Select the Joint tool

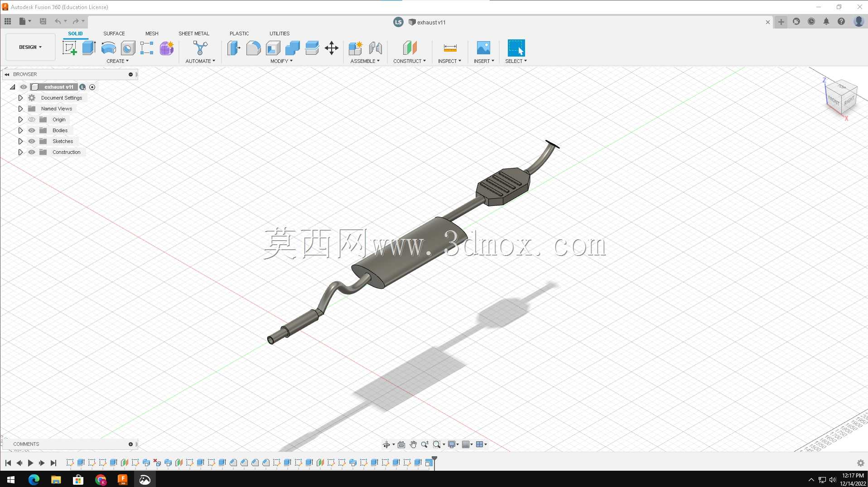tap(375, 48)
